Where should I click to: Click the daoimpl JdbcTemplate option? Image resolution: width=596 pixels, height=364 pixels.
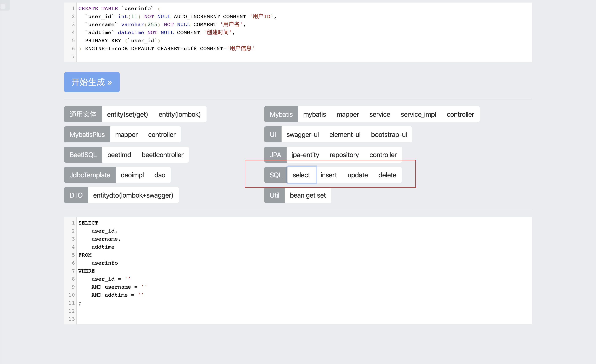coord(132,175)
